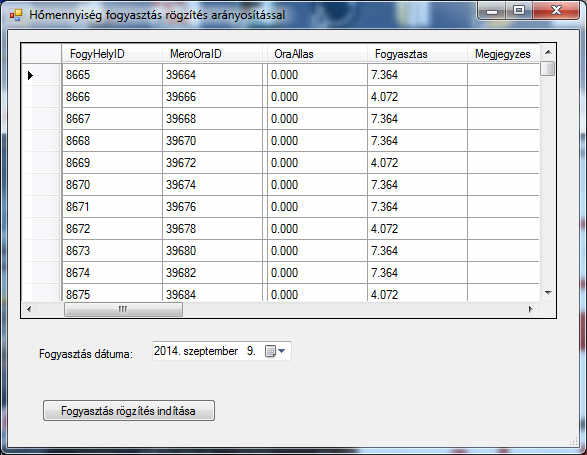Click FogyHelyID cell 8673
587x455 pixels.
pyautogui.click(x=112, y=251)
